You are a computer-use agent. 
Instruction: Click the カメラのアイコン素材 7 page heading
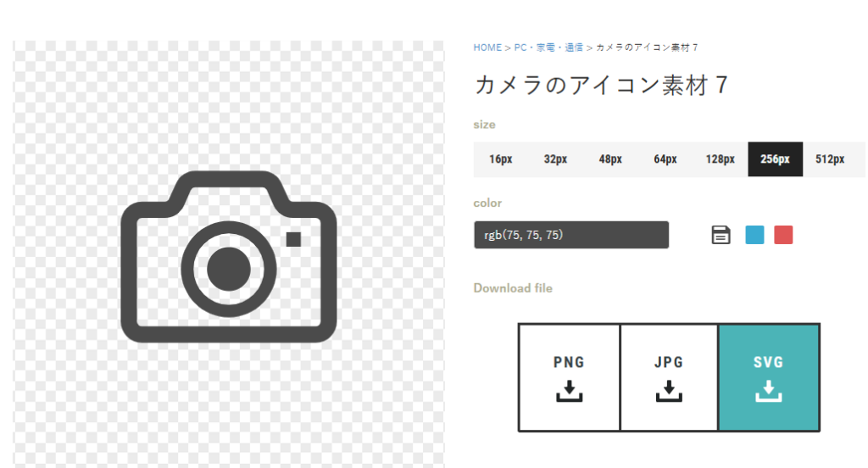coord(600,86)
